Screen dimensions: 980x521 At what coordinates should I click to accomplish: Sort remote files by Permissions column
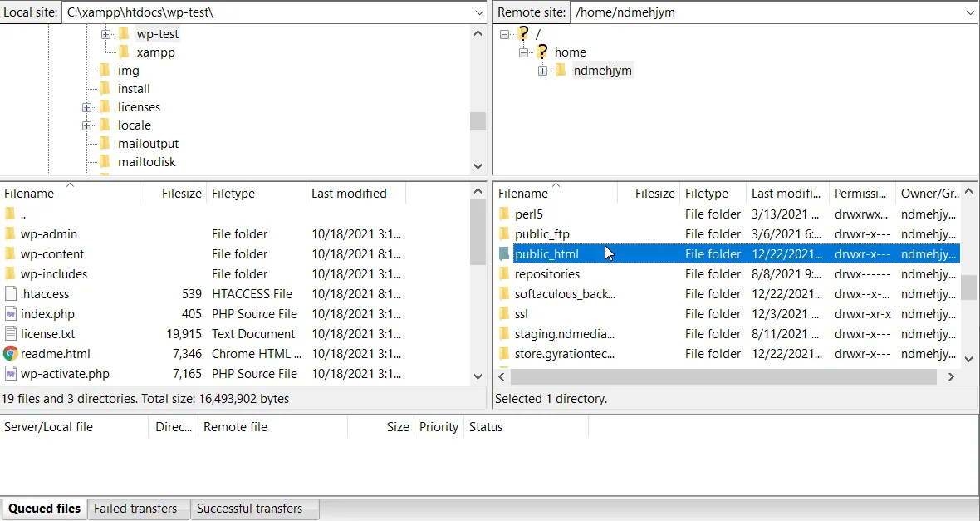pyautogui.click(x=862, y=194)
